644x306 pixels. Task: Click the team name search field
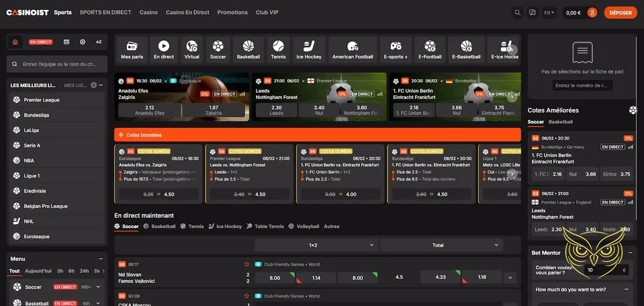pyautogui.click(x=59, y=64)
